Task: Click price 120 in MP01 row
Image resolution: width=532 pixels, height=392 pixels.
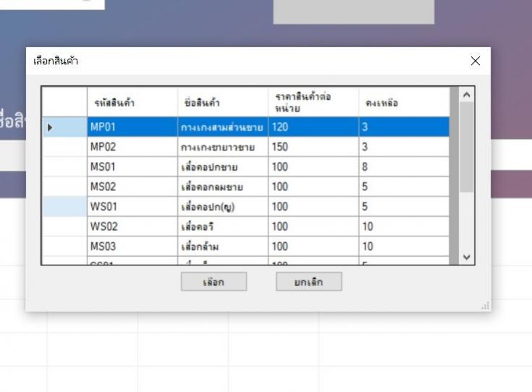Action: (x=313, y=127)
